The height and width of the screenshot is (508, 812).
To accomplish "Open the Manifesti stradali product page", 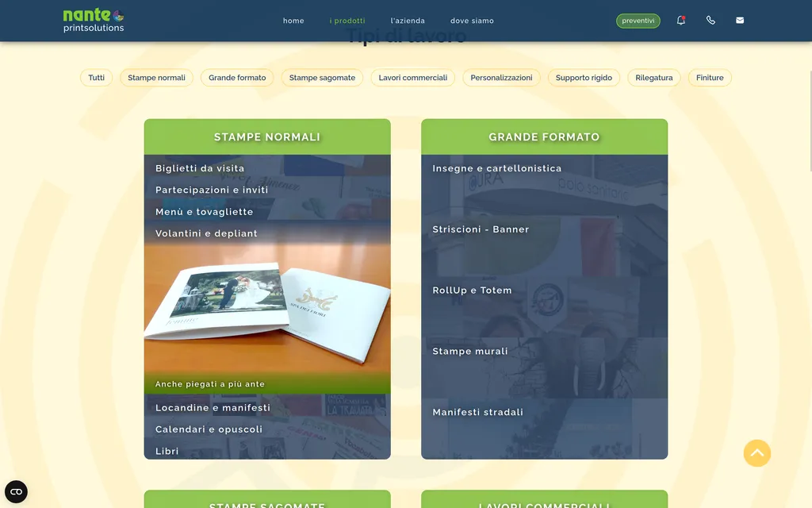I will point(477,411).
